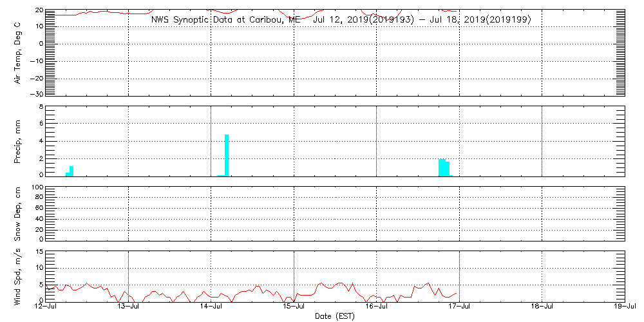The image size is (644, 322).
Task: Select the 'Snow Dep, cm' axis label
Action: point(18,213)
